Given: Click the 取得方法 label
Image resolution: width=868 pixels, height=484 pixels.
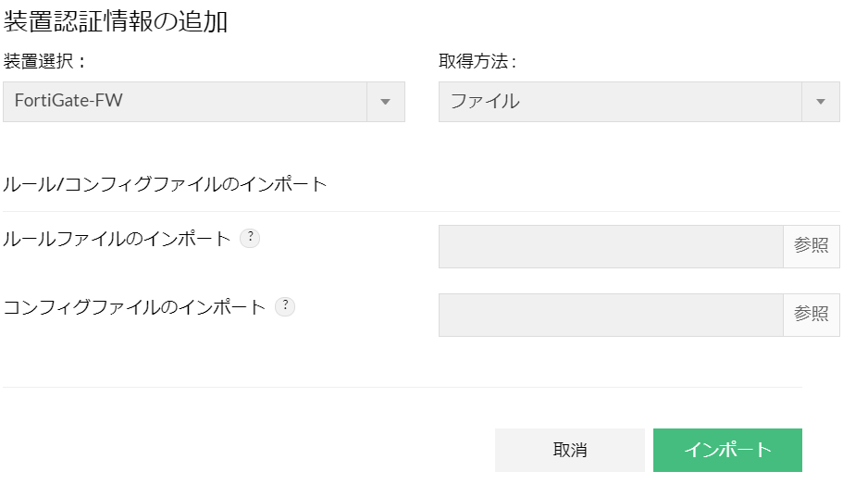Looking at the screenshot, I should point(477,62).
